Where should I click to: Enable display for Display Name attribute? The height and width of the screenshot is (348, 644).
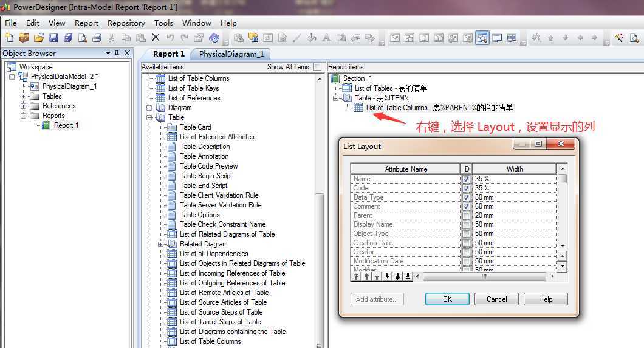pyautogui.click(x=466, y=224)
